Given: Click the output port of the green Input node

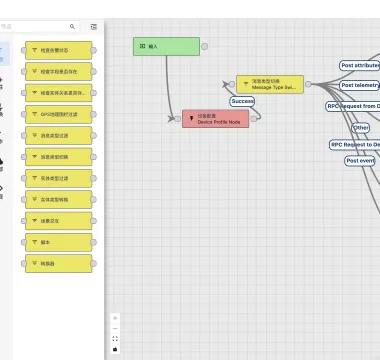Looking at the screenshot, I should click(204, 47).
